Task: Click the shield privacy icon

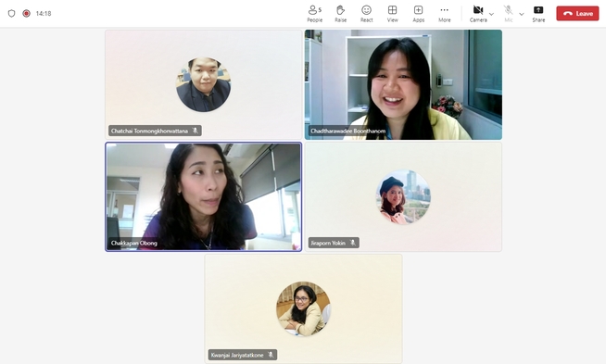Action: point(12,14)
